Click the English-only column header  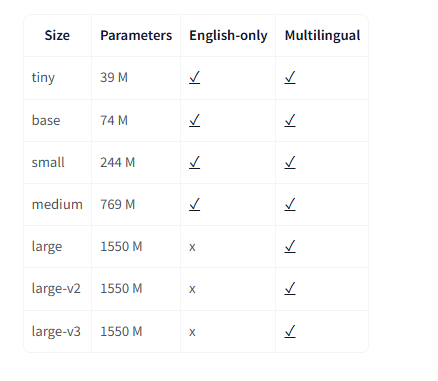[228, 35]
